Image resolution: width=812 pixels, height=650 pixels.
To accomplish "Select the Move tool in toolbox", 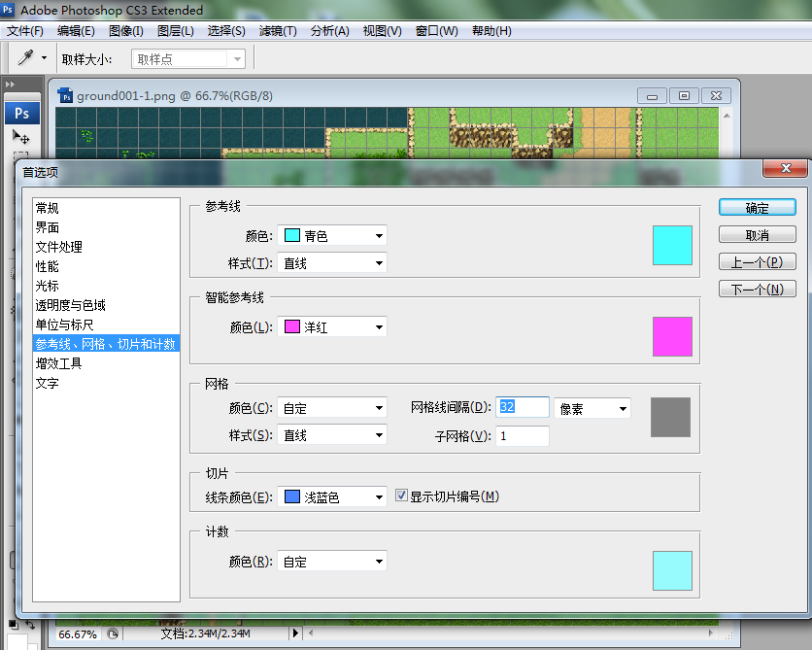I will [x=21, y=137].
